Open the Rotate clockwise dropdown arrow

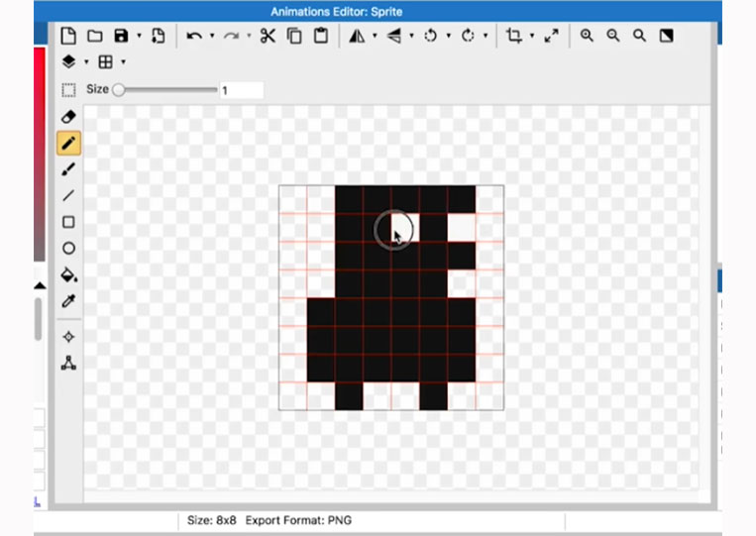[486, 36]
